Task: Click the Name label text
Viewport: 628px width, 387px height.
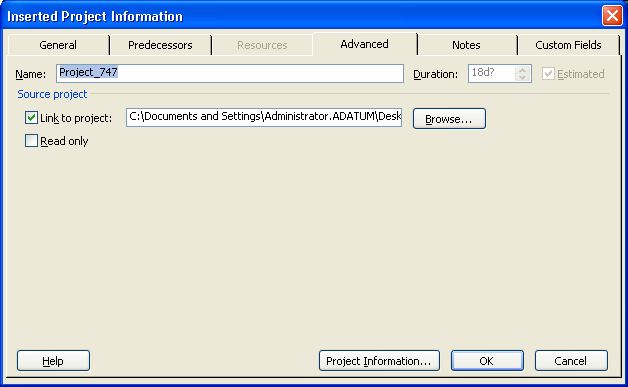Action: tap(30, 74)
